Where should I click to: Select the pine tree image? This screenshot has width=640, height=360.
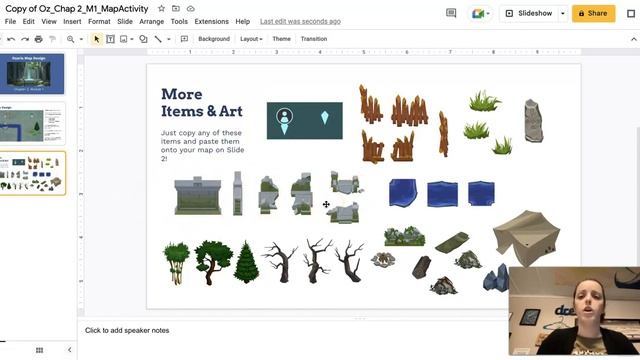[246, 262]
